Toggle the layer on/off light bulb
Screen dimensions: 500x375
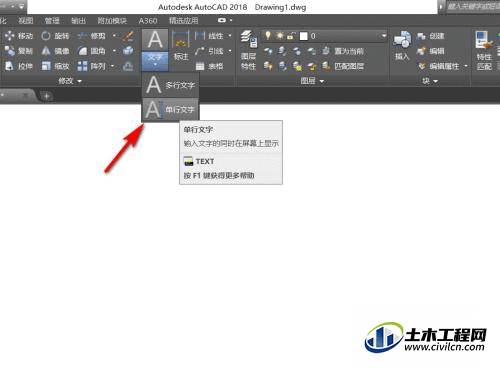coord(267,36)
